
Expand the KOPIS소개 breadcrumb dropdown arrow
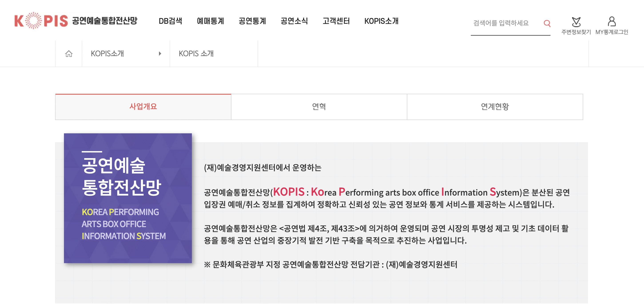(160, 54)
